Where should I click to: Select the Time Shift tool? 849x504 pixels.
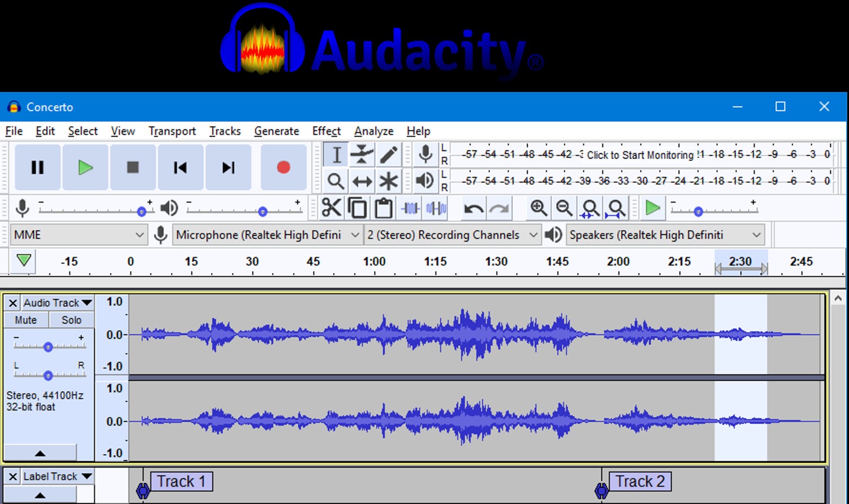click(362, 181)
